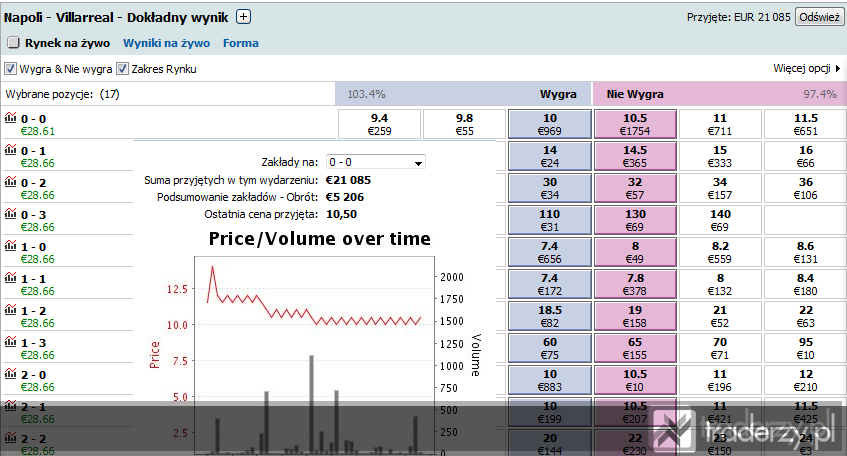
Task: Open Forma link
Action: tap(240, 43)
